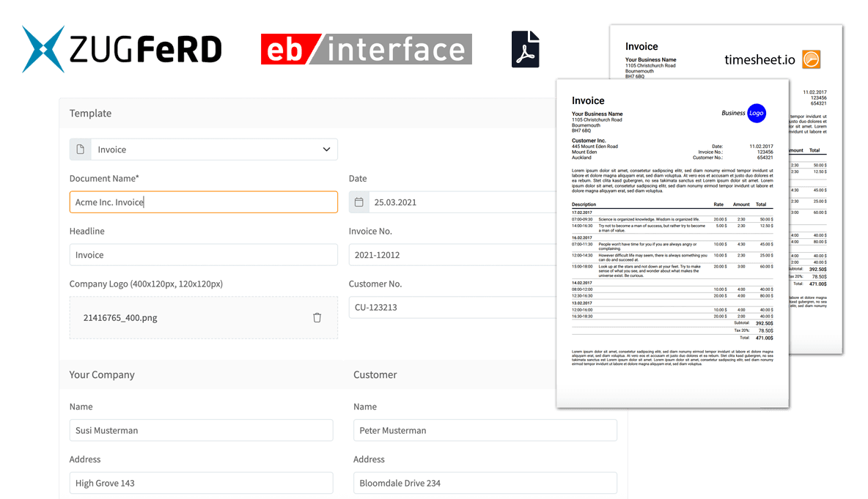Click the document icon in the template selector

[81, 149]
